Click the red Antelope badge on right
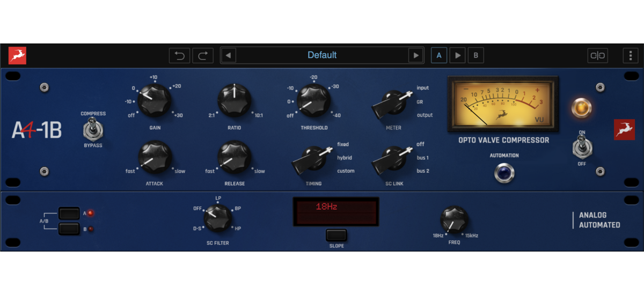The width and height of the screenshot is (644, 295). point(624,130)
